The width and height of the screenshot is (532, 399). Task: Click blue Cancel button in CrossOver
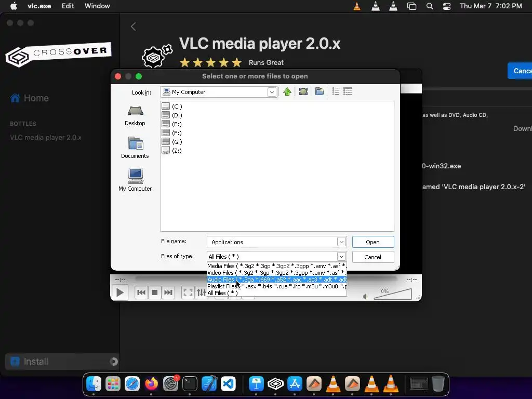click(520, 71)
